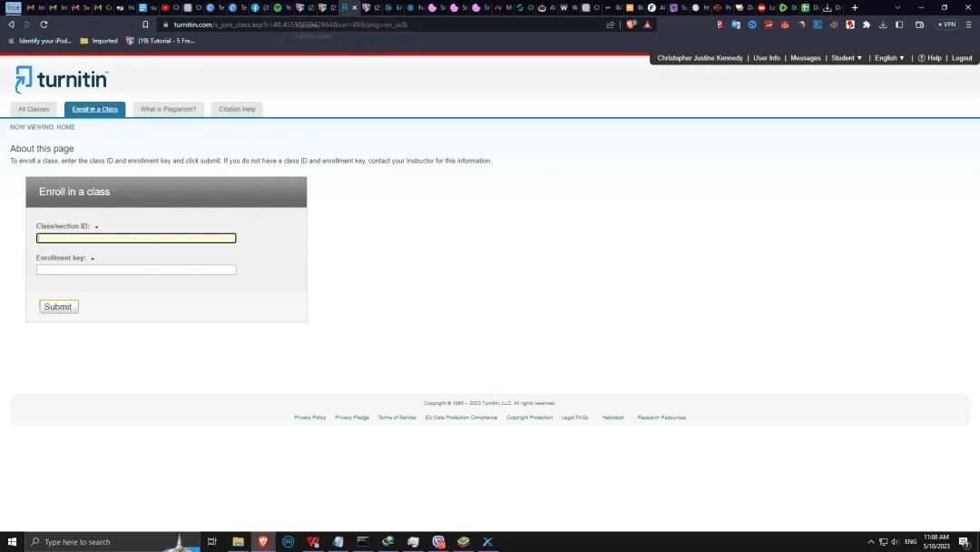Open Research Resources footer link

click(x=661, y=418)
